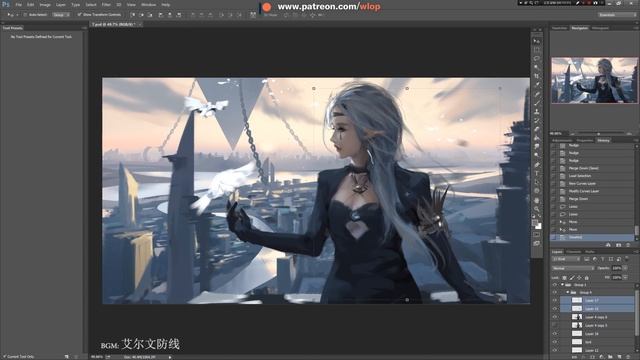
Task: Select the Move tool in the toolbar
Action: coord(537,41)
